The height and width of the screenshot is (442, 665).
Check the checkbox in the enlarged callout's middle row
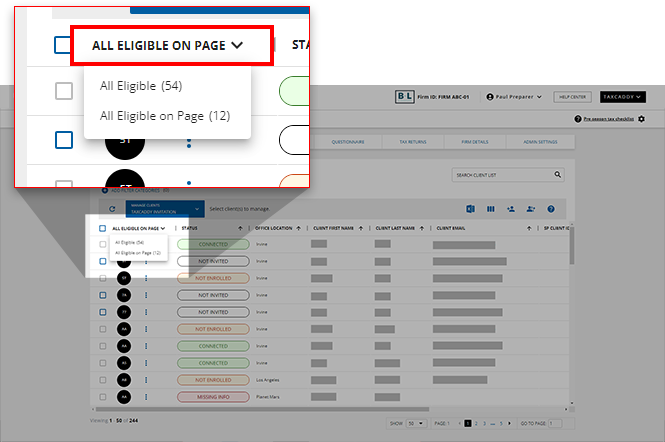(64, 140)
